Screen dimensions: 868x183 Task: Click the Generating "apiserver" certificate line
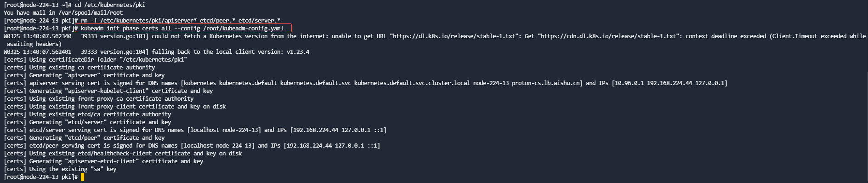(x=84, y=75)
